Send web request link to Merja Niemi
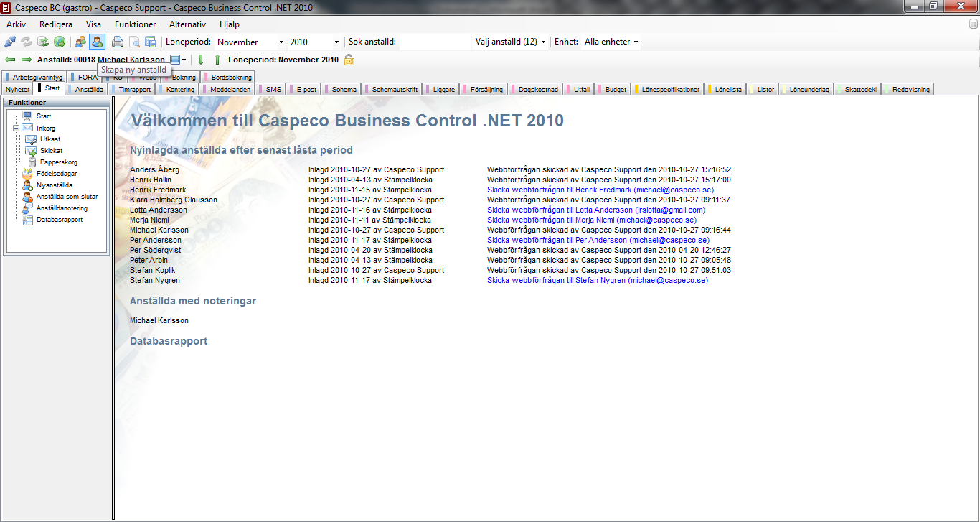The height and width of the screenshot is (522, 980). click(592, 220)
